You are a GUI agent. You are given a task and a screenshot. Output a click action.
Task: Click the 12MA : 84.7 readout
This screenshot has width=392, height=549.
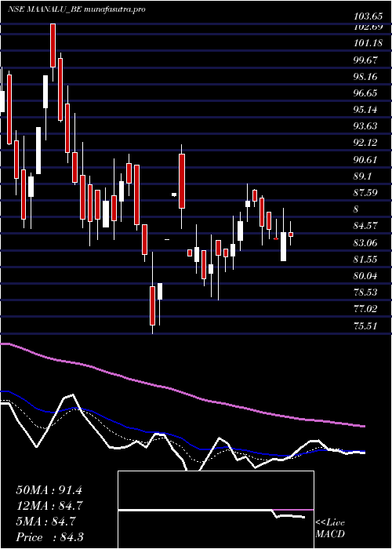click(x=49, y=506)
